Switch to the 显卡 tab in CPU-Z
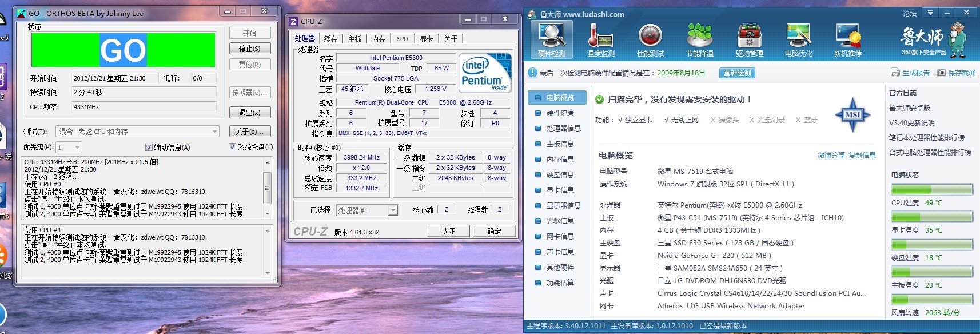980x334 pixels. (x=427, y=39)
